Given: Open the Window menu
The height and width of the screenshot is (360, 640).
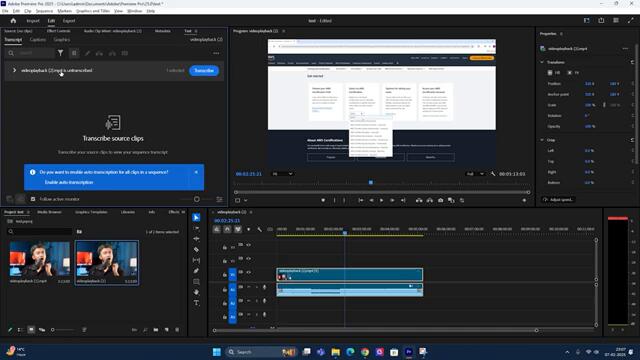Looking at the screenshot, I should click(135, 11).
